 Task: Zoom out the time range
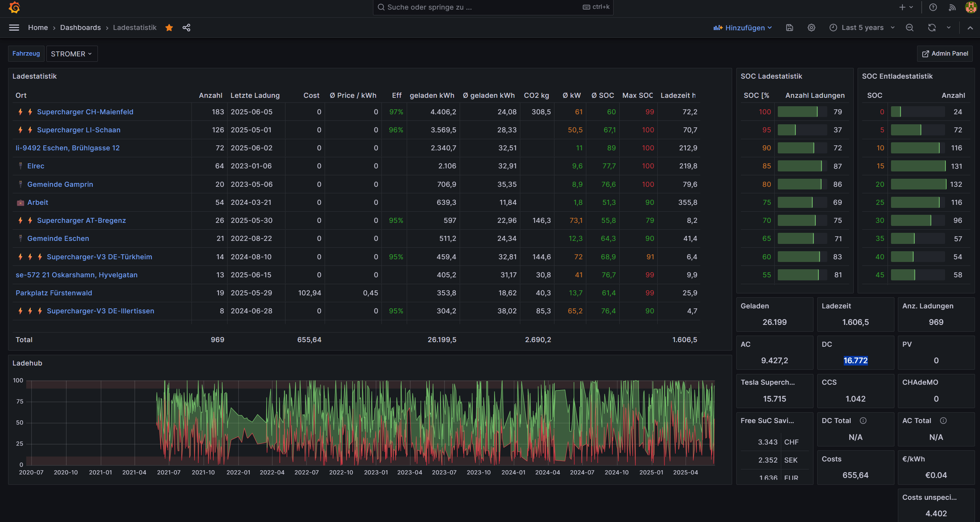coord(909,28)
